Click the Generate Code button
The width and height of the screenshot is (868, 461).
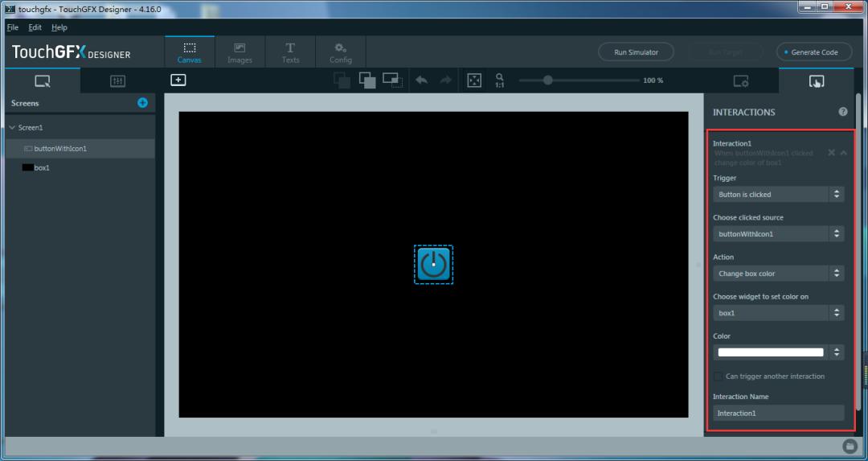tap(814, 52)
